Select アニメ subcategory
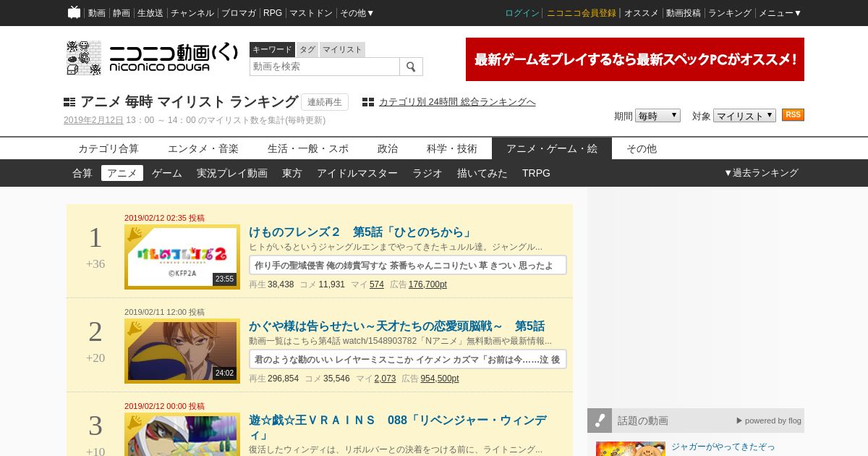868x456 pixels. tap(122, 173)
